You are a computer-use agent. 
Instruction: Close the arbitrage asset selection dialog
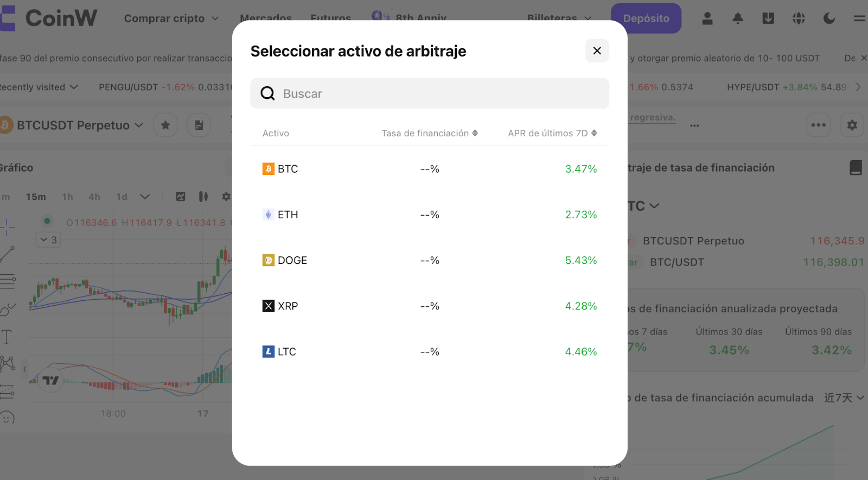pyautogui.click(x=597, y=50)
